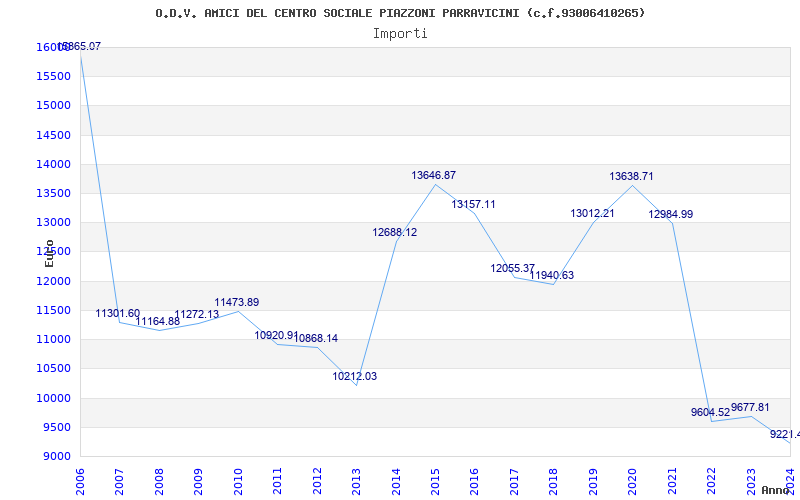Click x-axis year 2018

point(554,481)
